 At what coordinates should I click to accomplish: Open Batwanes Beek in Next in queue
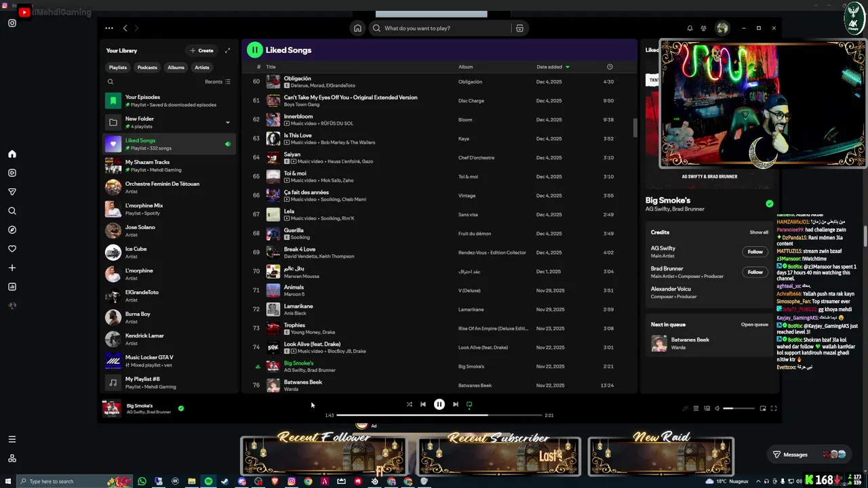click(709, 343)
